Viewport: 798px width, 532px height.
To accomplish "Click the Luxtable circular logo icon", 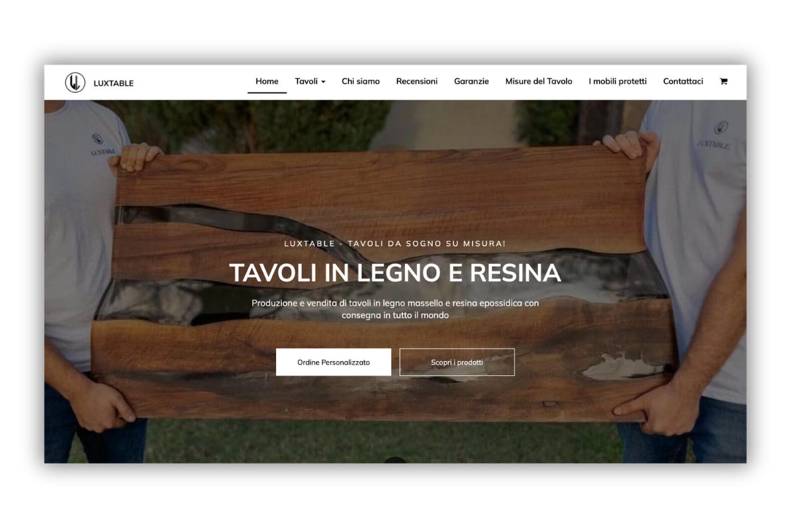I will coord(75,82).
